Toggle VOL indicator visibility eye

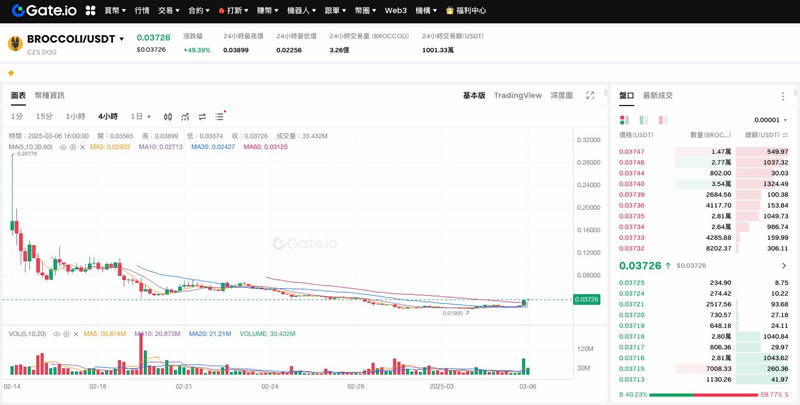click(x=57, y=334)
